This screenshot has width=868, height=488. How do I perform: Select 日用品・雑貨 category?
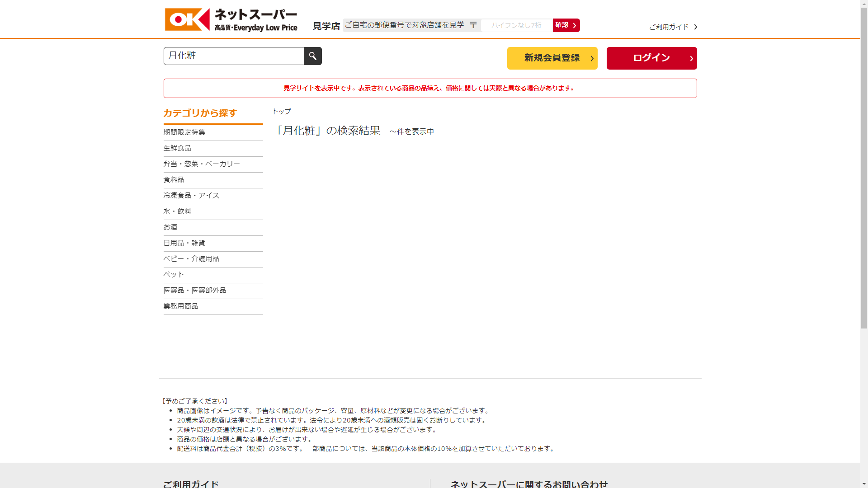pyautogui.click(x=184, y=243)
